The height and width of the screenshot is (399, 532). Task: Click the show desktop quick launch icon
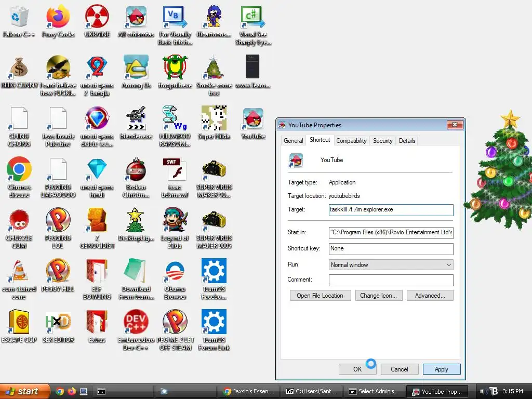coord(84,391)
